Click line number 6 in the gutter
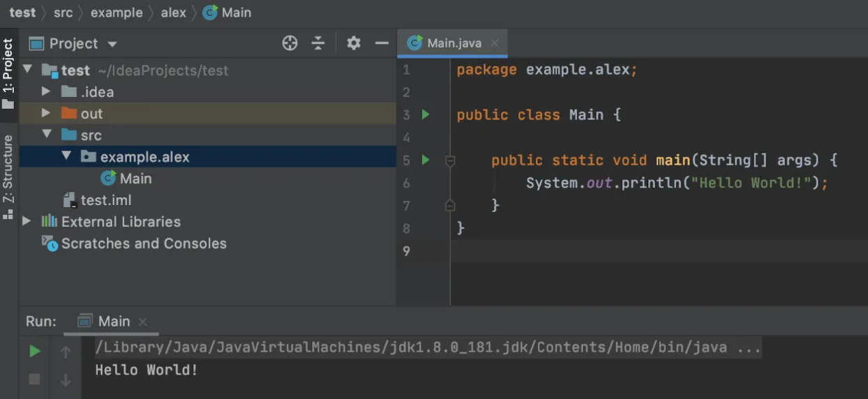 click(x=407, y=183)
